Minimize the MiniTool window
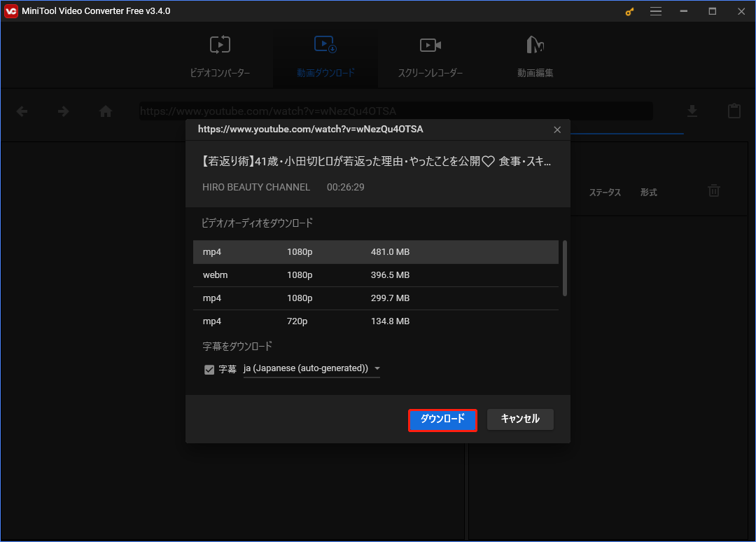This screenshot has height=542, width=756. [684, 11]
